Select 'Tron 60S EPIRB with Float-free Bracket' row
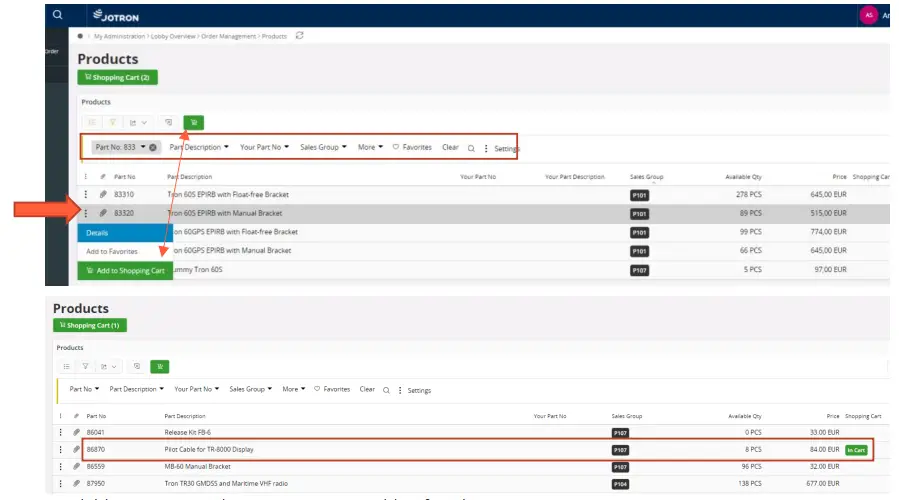Image resolution: width=899 pixels, height=500 pixels. (484, 194)
